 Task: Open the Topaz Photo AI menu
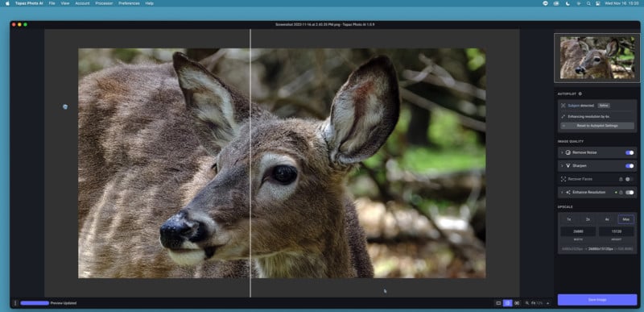(x=29, y=3)
